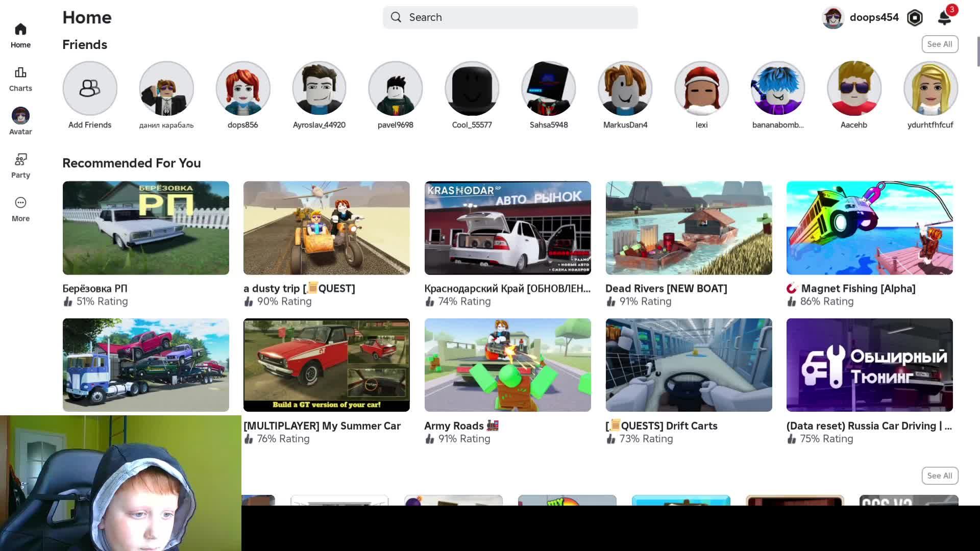Open friend MarkusDan4's avatar
The image size is (980, 551).
625,89
